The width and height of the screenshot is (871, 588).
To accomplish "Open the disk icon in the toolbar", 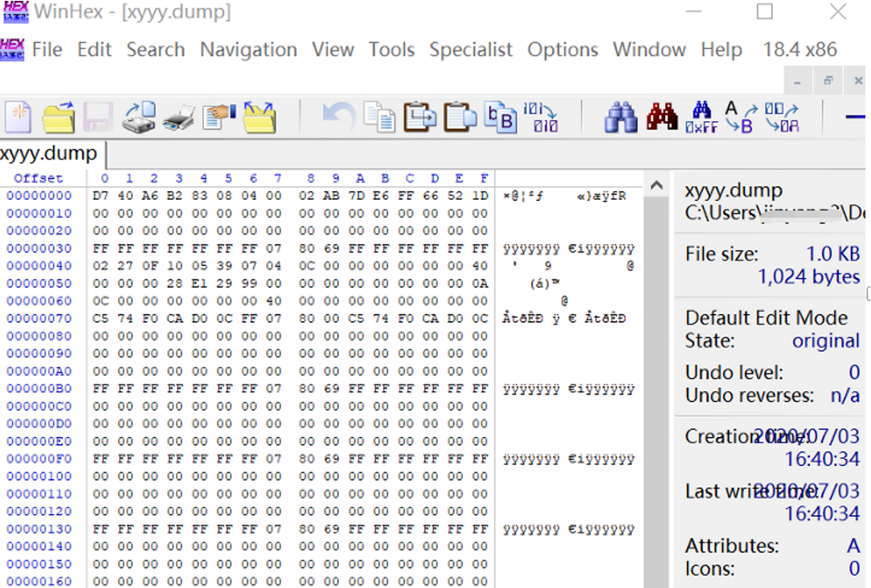I will pyautogui.click(x=139, y=117).
